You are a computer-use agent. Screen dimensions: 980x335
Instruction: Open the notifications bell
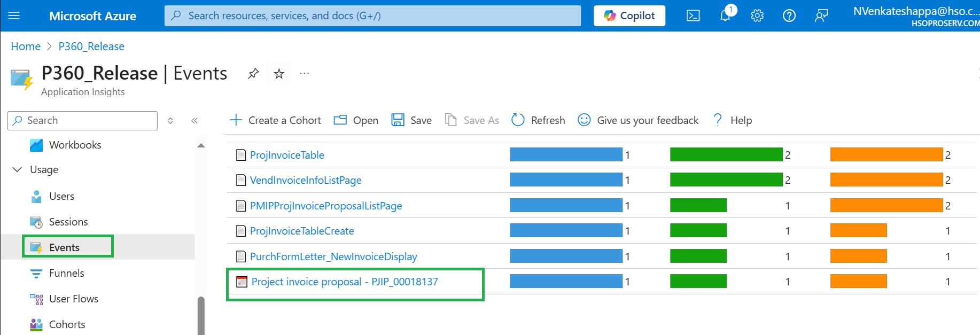[x=725, y=15]
